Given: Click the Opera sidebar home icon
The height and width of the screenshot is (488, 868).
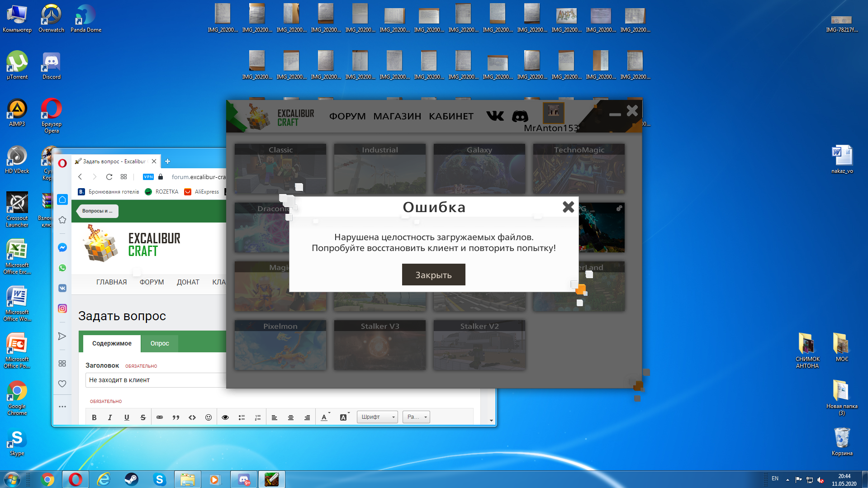Looking at the screenshot, I should (x=62, y=199).
